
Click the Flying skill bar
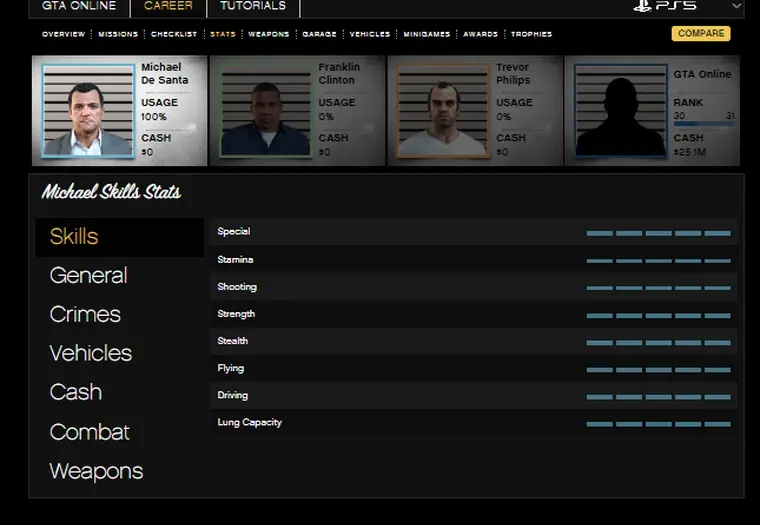coord(658,370)
